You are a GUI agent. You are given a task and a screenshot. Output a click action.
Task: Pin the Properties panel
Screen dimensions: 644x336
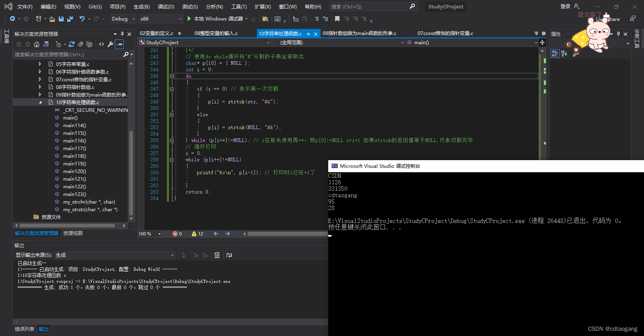[x=619, y=34]
